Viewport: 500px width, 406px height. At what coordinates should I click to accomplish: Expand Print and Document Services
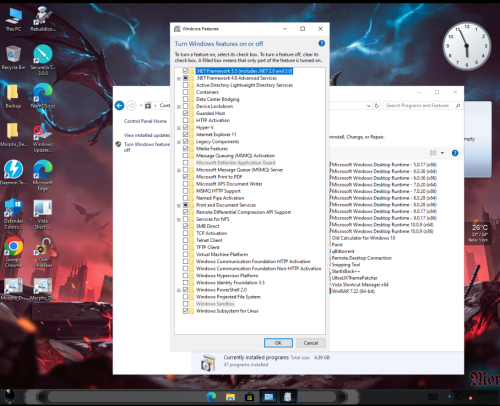(179, 205)
